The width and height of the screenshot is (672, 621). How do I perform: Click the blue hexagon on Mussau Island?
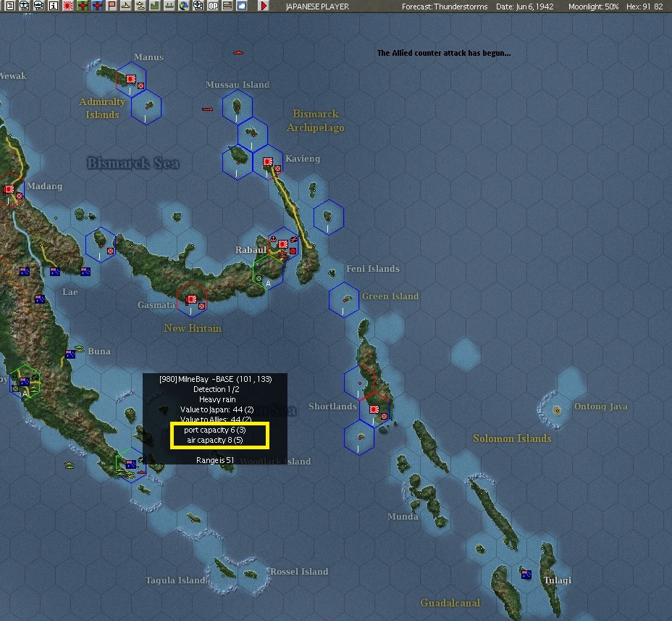click(237, 107)
